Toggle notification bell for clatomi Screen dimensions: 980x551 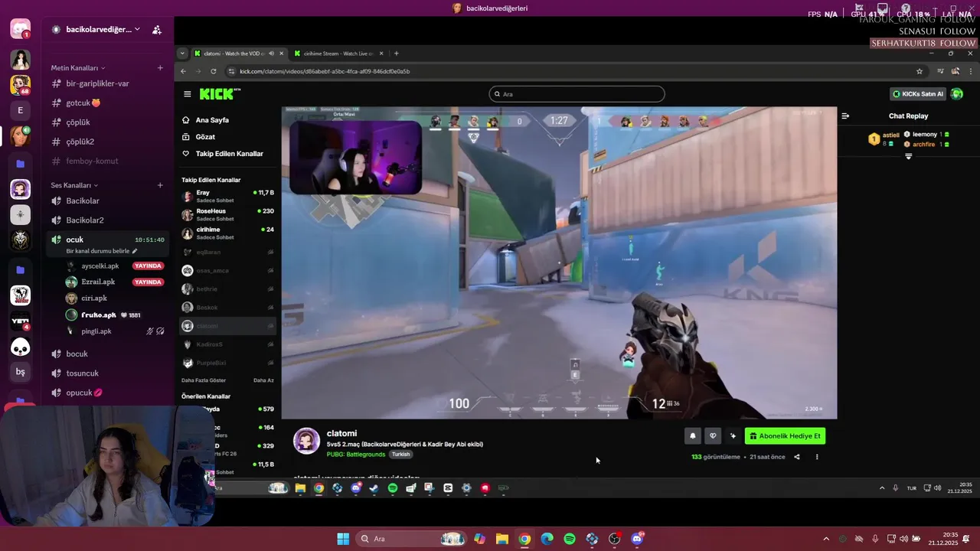(x=692, y=436)
